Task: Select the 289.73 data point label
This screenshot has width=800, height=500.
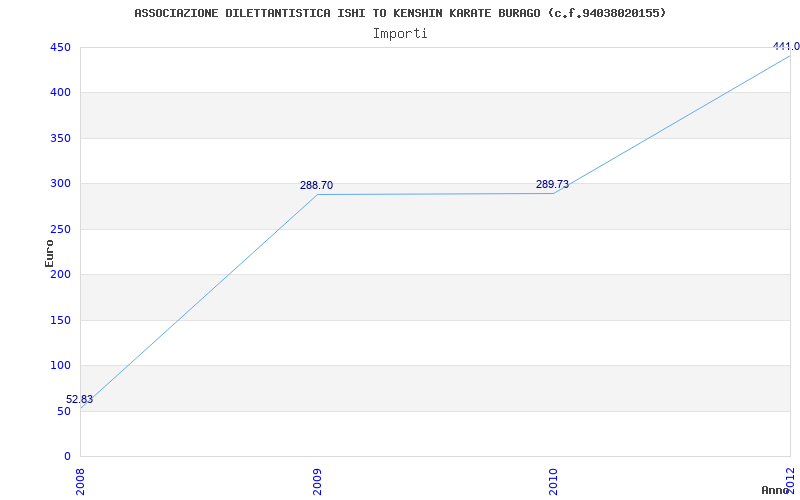Action: 552,185
